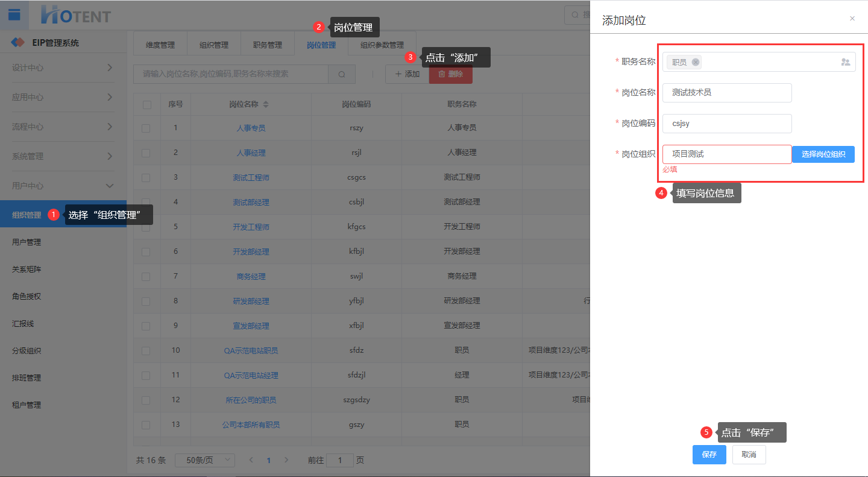Image resolution: width=868 pixels, height=477 pixels.
Task: Click the 职务名称 column header
Action: point(462,104)
